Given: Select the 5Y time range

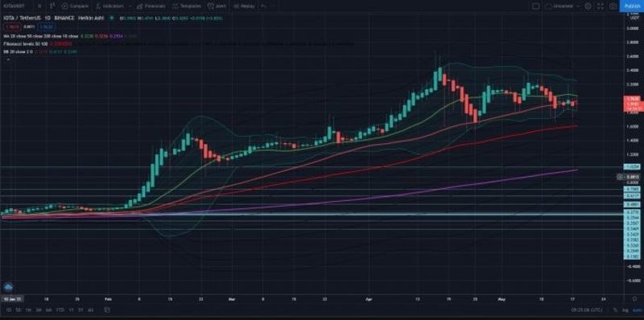Looking at the screenshot, I should 81,310.
